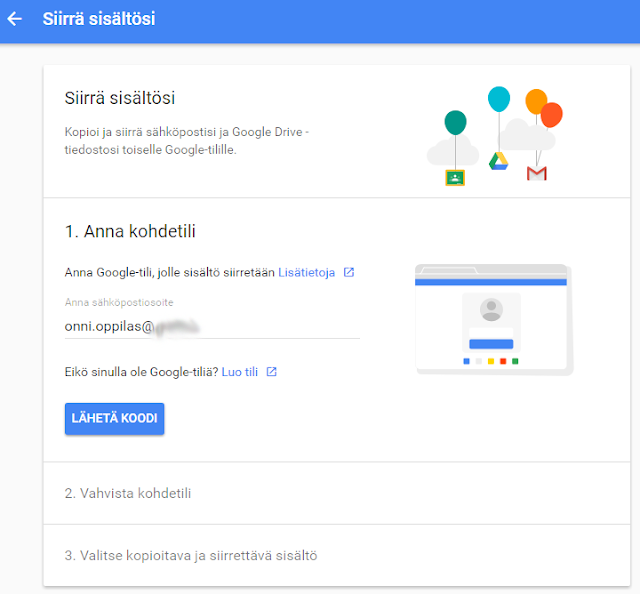The height and width of the screenshot is (594, 640).
Task: Click the Google Drive icon
Action: point(499,161)
